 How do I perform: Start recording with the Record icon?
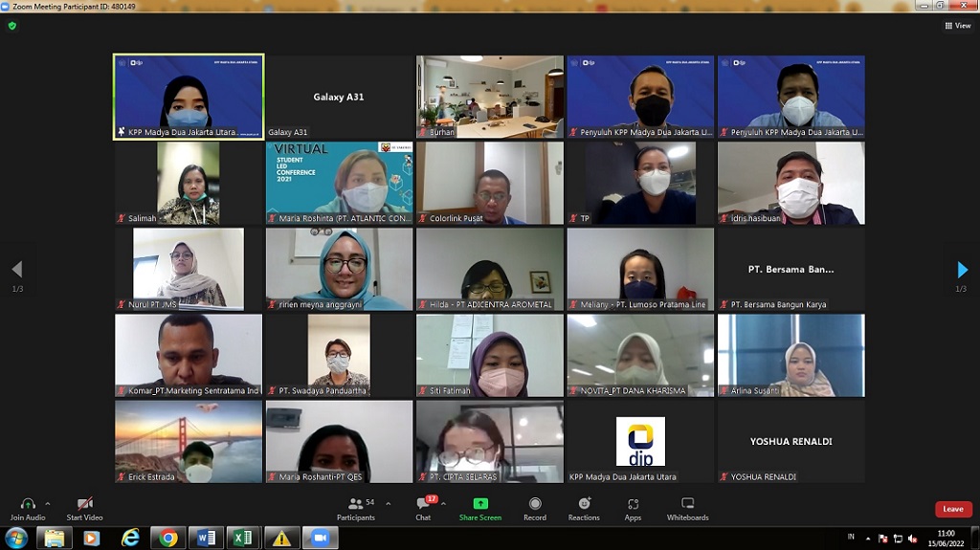[x=535, y=504]
